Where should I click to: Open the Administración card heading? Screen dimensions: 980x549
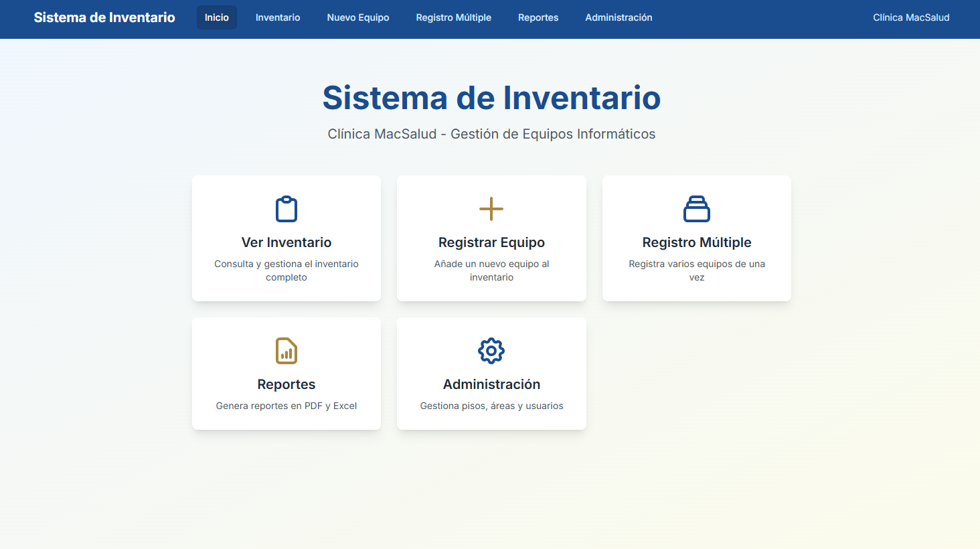tap(491, 384)
